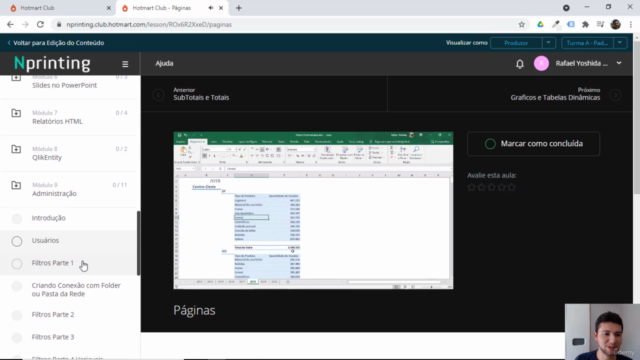Screen dimensions: 640x360
Task: Expand the Rafael Yoshida account dropdown
Action: pos(619,63)
